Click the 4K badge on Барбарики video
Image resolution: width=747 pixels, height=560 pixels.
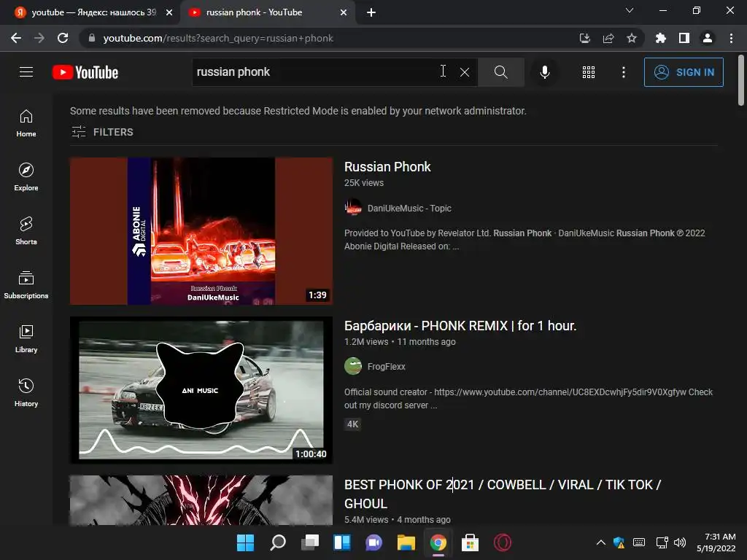tap(352, 424)
